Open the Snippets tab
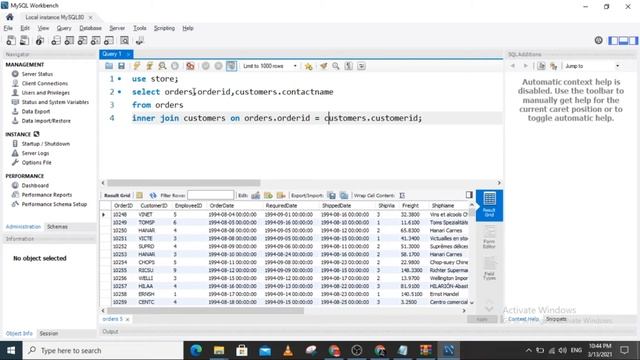640x360 pixels. coord(556,319)
